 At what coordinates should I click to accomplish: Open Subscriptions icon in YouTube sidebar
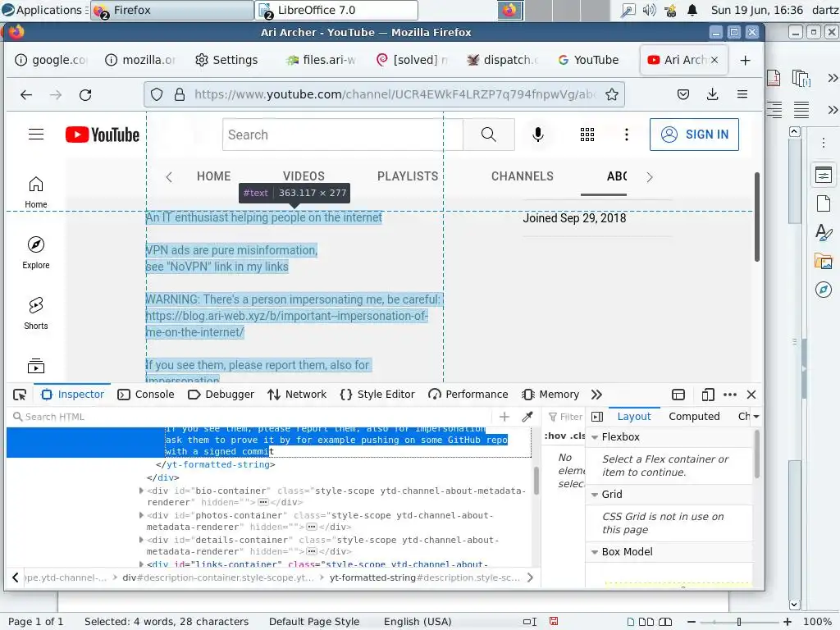[36, 366]
